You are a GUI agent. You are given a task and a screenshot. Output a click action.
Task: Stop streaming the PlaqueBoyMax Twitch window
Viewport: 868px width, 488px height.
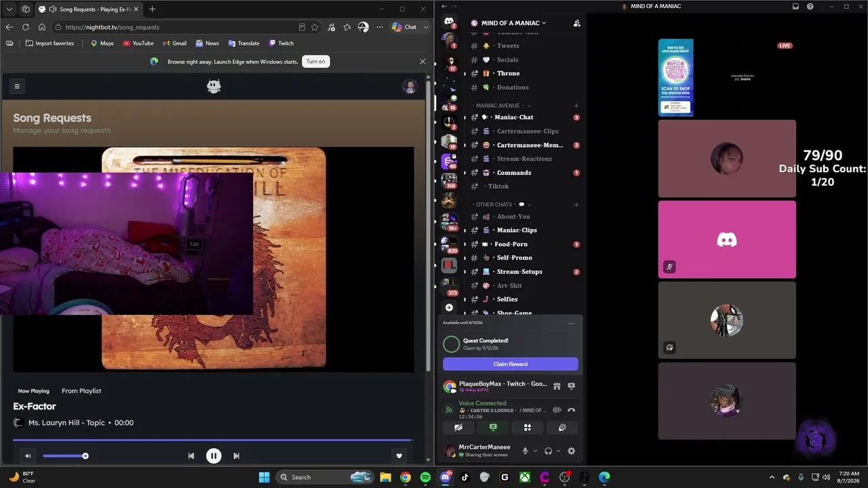pos(571,386)
